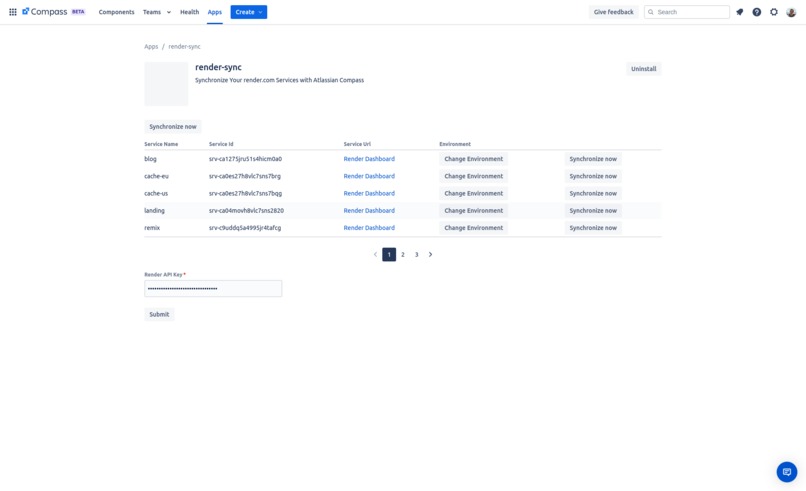This screenshot has width=806, height=491.
Task: Select service ID srv-ca1275jru51s4hicm0a0
Action: tap(245, 159)
